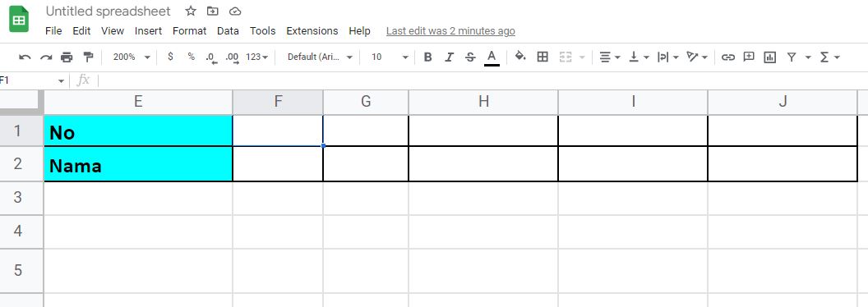Screen dimensions: 868x307
Task: Open the Data menu
Action: click(228, 31)
